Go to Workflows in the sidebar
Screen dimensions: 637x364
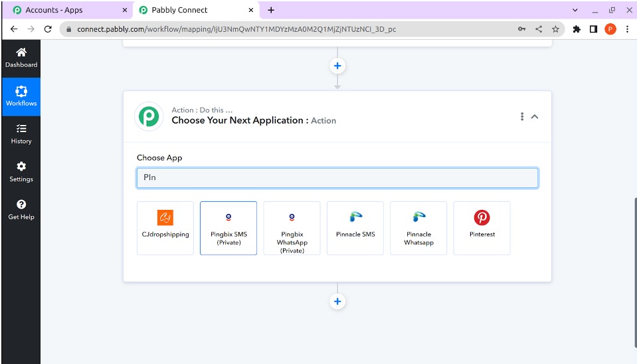pyautogui.click(x=21, y=96)
